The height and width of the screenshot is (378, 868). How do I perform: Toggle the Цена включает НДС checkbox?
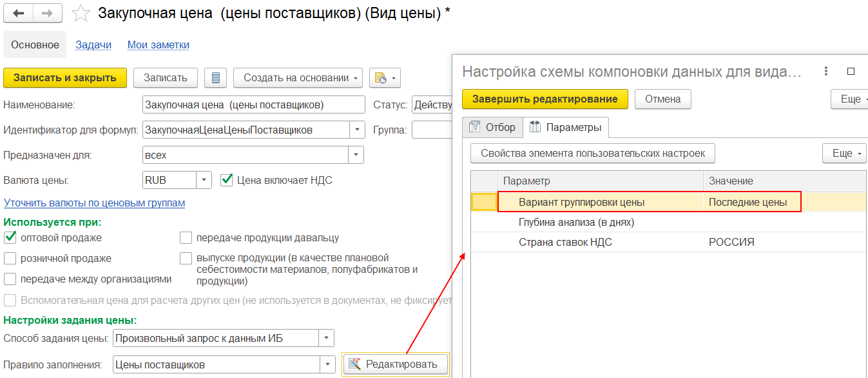point(226,180)
